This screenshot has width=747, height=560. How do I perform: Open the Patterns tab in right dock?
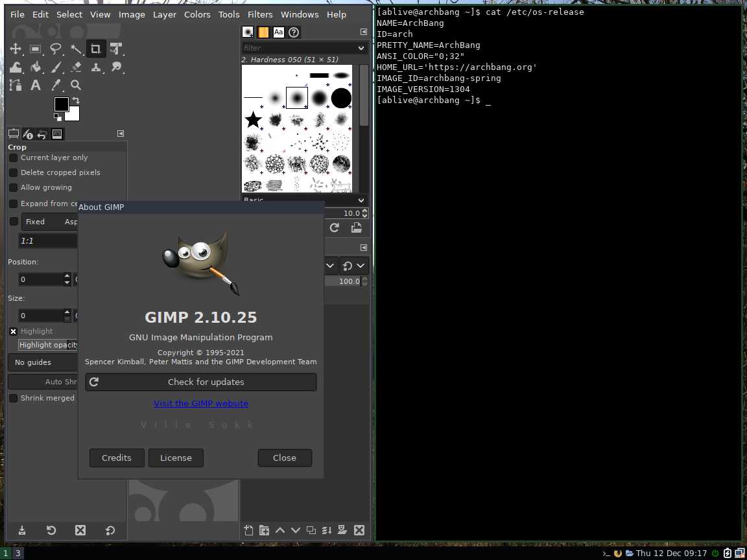[263, 32]
